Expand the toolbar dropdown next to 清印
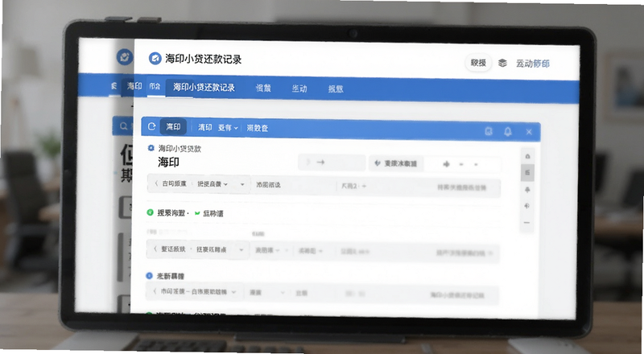 tap(228, 128)
